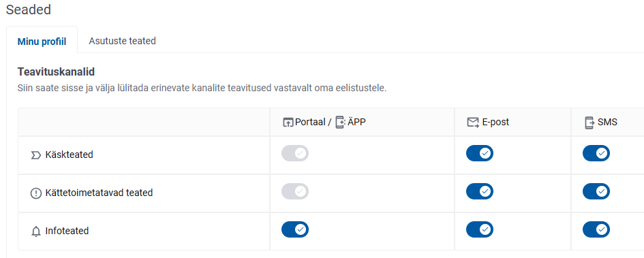Image resolution: width=644 pixels, height=258 pixels.
Task: Click the Infoteated bell icon
Action: tap(36, 231)
